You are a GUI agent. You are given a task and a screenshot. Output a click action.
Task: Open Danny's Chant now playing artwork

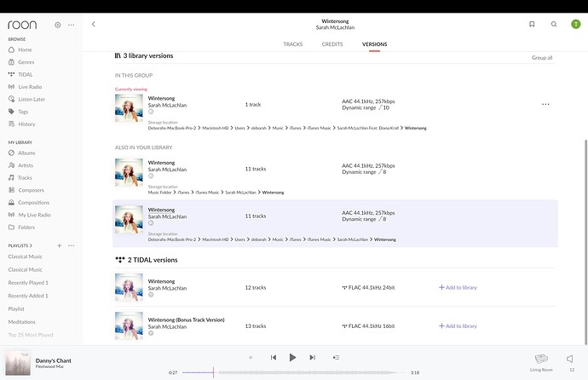pos(18,363)
